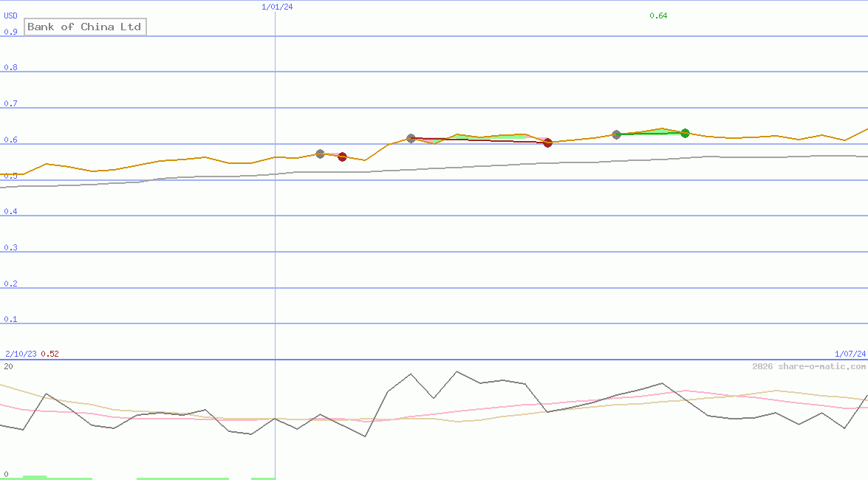Viewport: 868px width, 480px height.
Task: Click the 0.3 price axis label
Action: coord(10,247)
